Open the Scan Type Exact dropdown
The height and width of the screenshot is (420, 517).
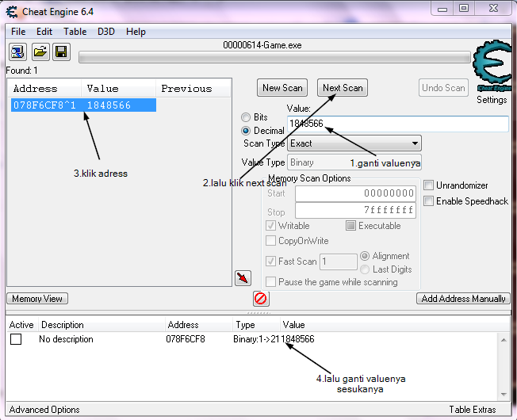point(354,143)
